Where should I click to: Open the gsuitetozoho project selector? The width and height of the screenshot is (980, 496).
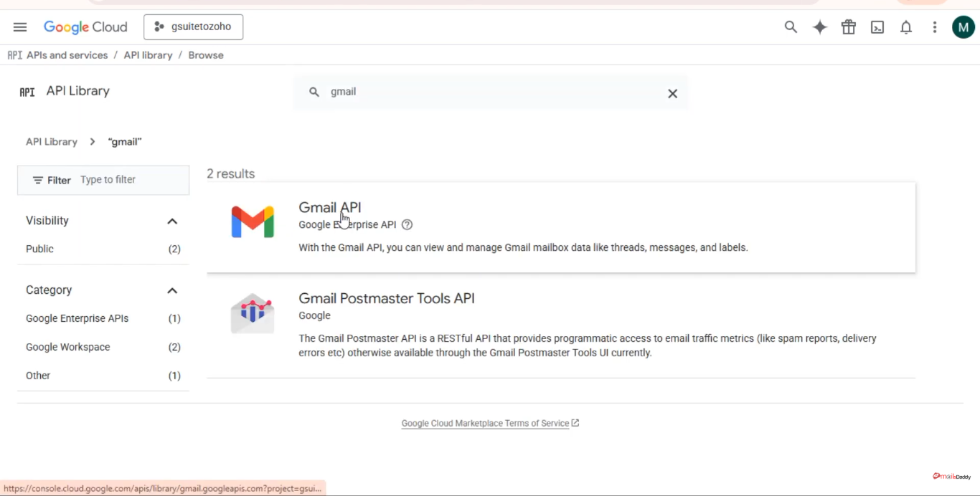point(193,27)
